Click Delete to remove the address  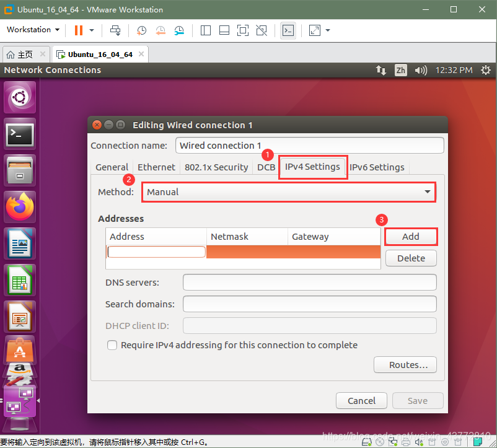411,258
